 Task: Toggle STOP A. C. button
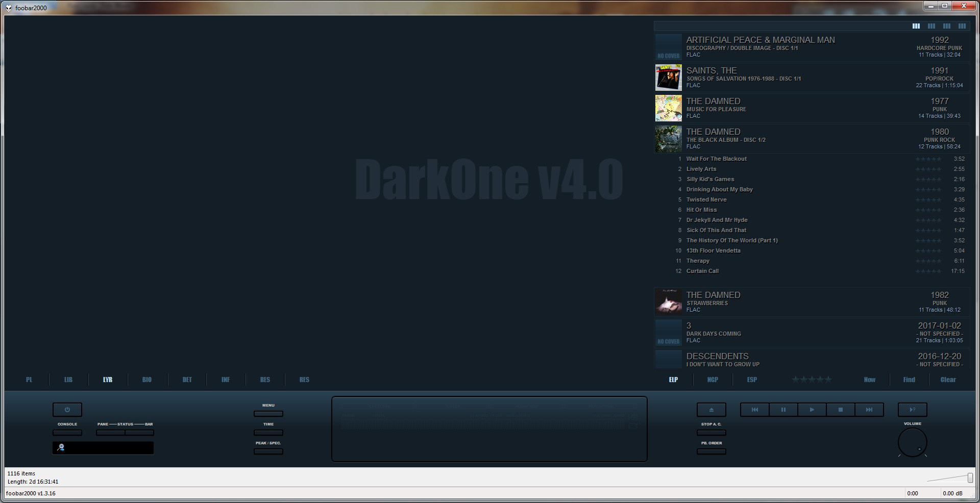711,433
